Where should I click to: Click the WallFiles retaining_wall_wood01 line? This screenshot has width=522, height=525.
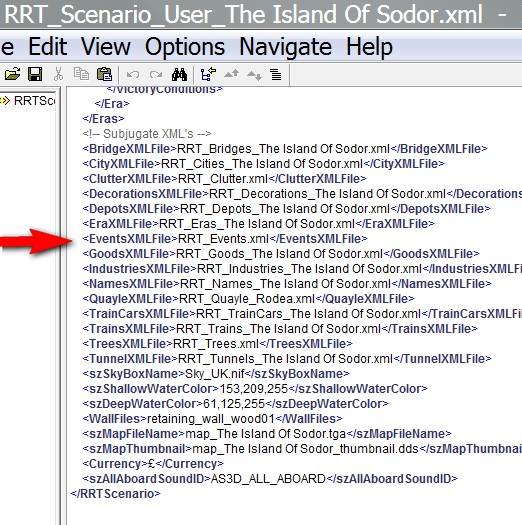tap(212, 419)
